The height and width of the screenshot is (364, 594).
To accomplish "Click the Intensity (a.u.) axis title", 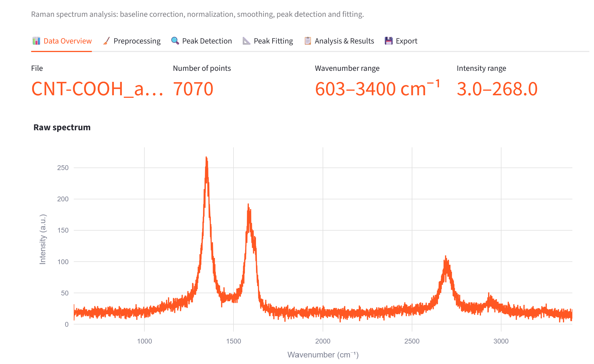I will pos(43,239).
